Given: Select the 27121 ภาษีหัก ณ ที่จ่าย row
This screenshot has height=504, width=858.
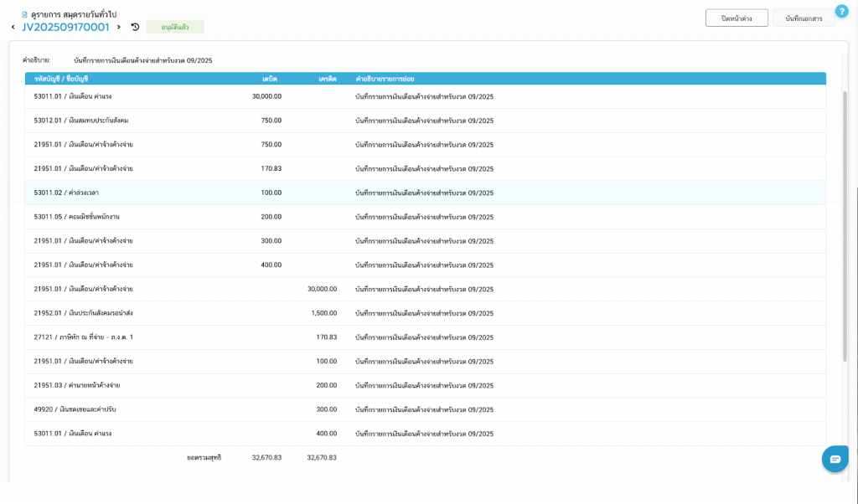Looking at the screenshot, I should 83,337.
